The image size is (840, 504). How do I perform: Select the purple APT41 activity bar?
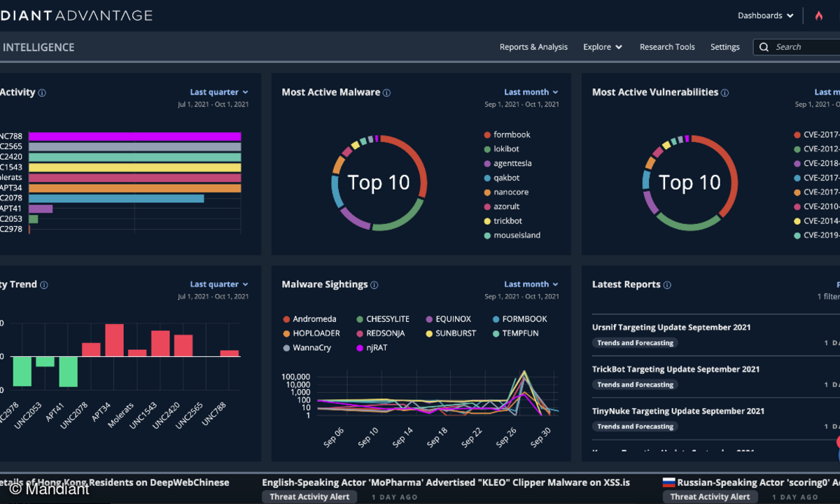(x=41, y=209)
